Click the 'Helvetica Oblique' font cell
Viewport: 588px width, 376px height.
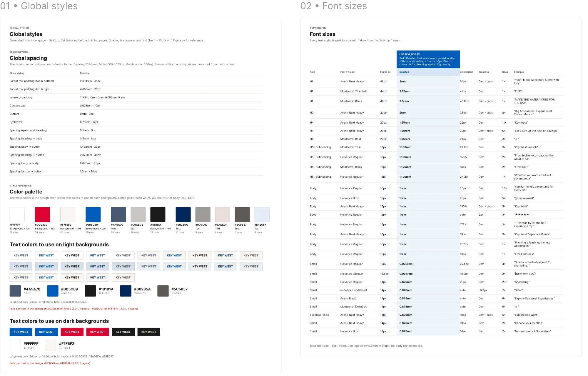point(352,274)
